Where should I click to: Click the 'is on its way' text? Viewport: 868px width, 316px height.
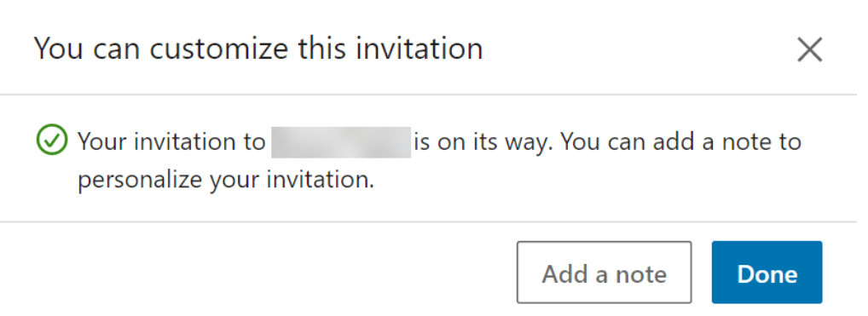coord(485,141)
